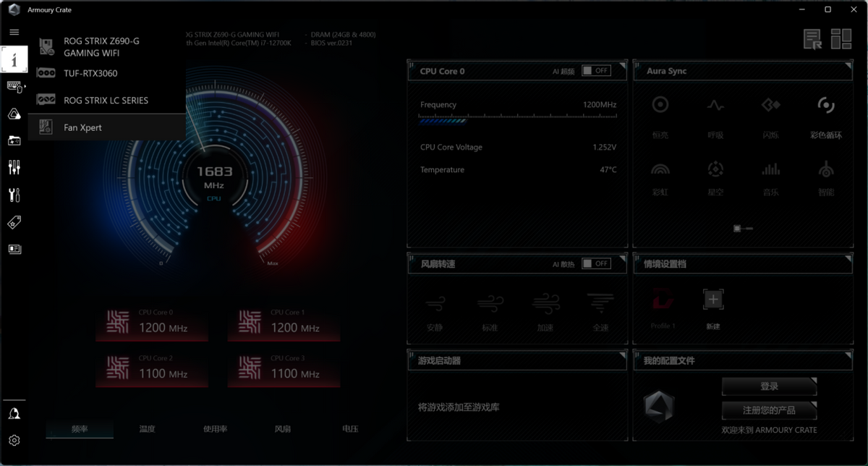Screen dimensions: 868x466
Task: Open the Featured deals tag sidebar icon
Action: click(14, 222)
